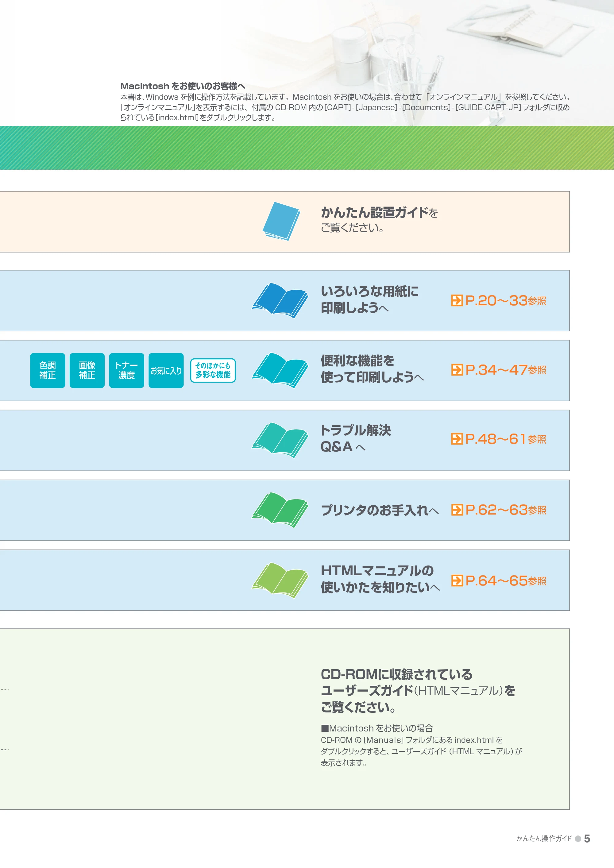Image resolution: width=614 pixels, height=868 pixels.
Task: Click the cyan open book icon
Action: tap(280, 371)
